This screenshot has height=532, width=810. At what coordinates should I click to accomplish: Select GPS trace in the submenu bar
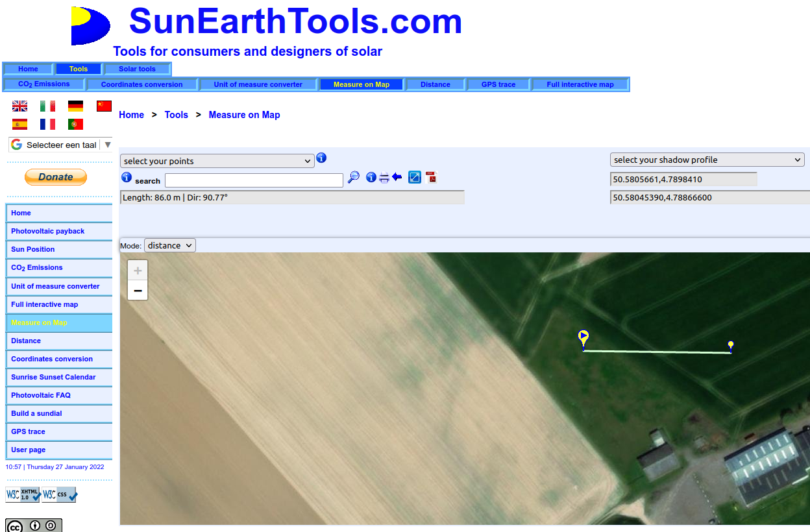point(498,84)
